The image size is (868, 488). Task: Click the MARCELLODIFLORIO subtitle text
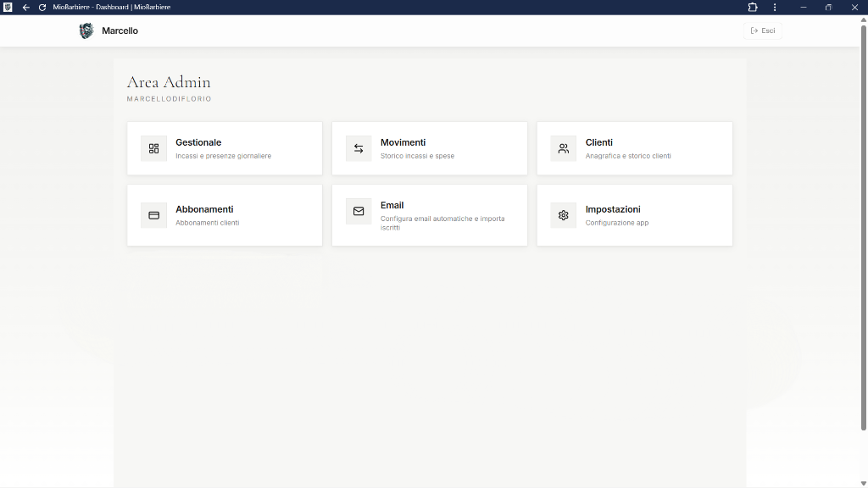169,99
